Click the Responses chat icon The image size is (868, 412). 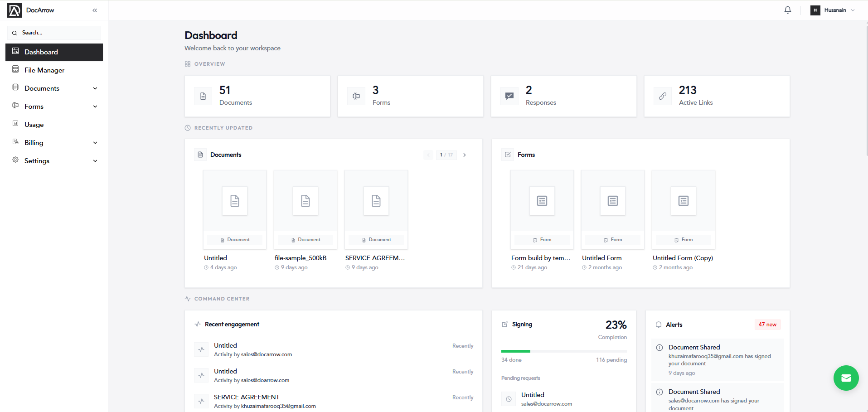point(509,96)
